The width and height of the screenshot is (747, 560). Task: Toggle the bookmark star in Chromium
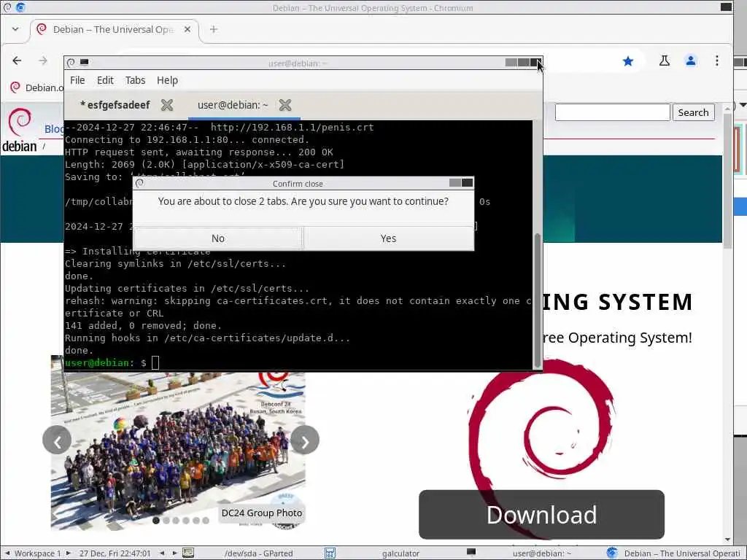point(628,61)
